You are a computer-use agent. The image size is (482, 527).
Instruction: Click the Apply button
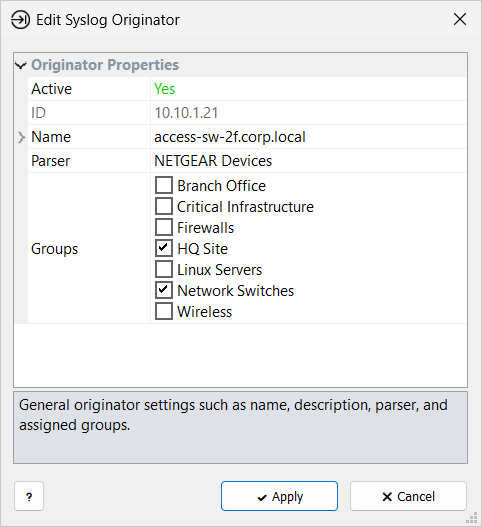pos(279,496)
